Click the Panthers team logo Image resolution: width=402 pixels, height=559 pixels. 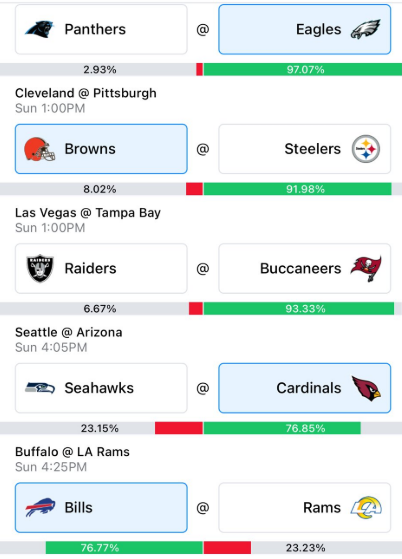(x=40, y=29)
